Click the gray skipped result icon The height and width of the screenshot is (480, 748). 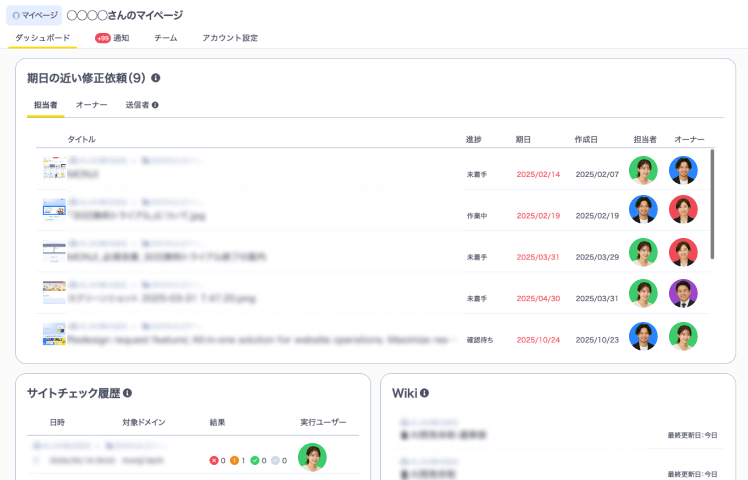[275, 460]
